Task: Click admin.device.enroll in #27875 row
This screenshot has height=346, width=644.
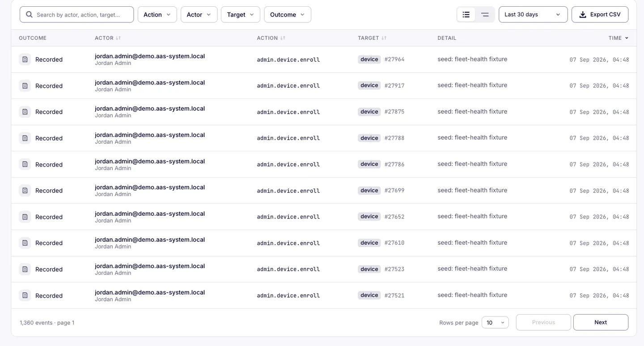Action: tap(288, 112)
